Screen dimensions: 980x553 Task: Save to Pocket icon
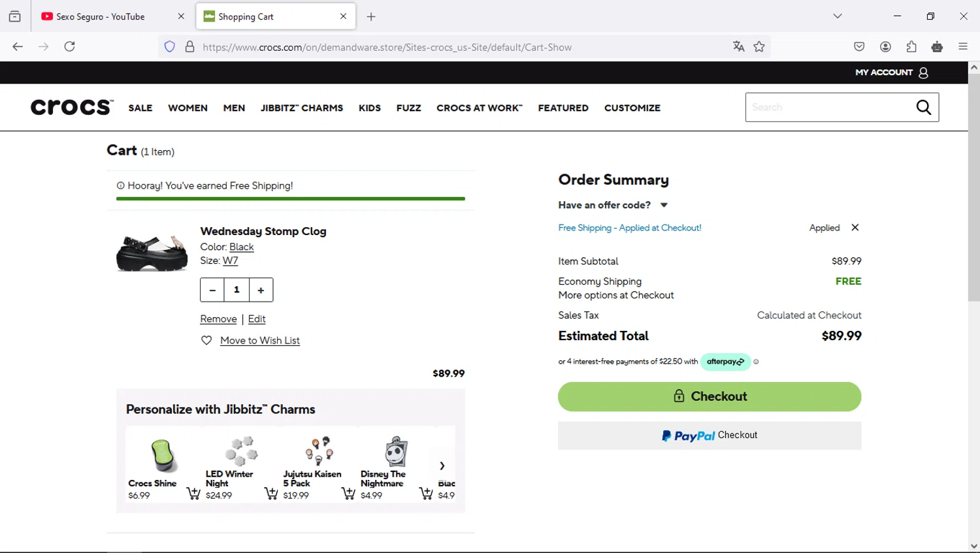[859, 46]
